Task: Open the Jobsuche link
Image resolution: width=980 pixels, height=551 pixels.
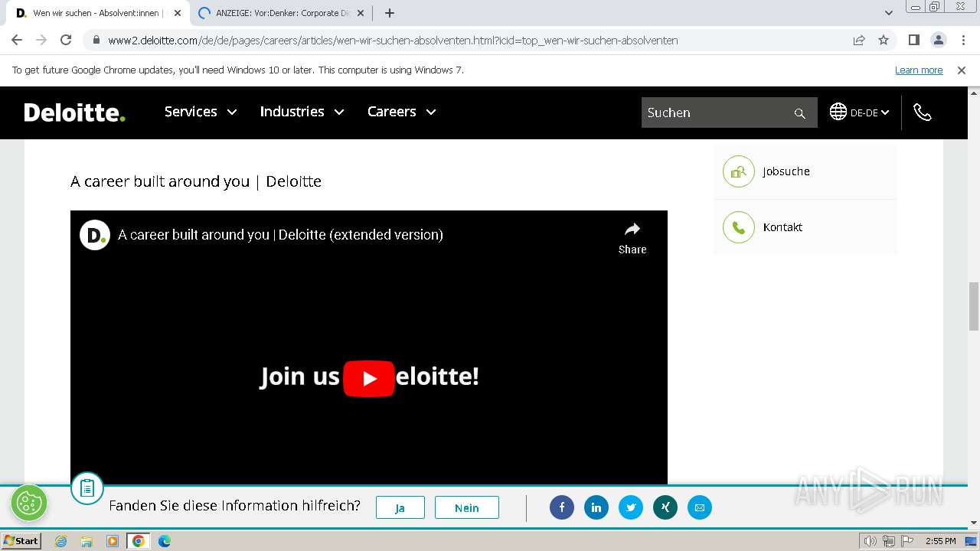Action: [x=786, y=171]
